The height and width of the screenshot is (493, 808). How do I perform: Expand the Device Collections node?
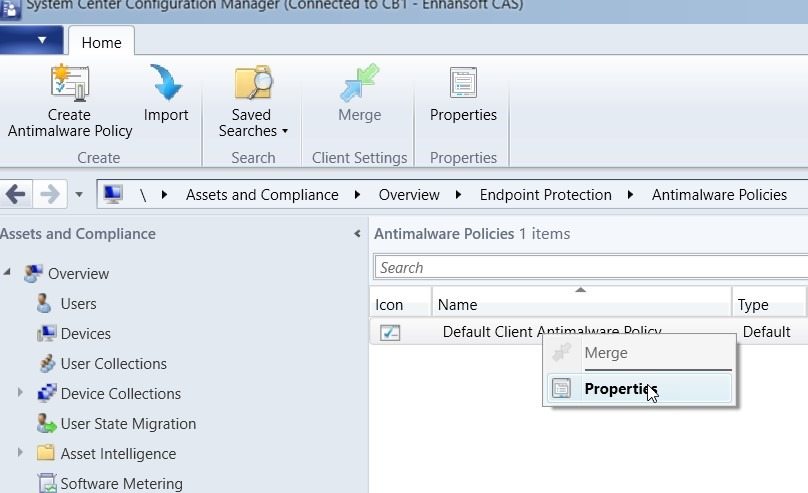pos(20,393)
